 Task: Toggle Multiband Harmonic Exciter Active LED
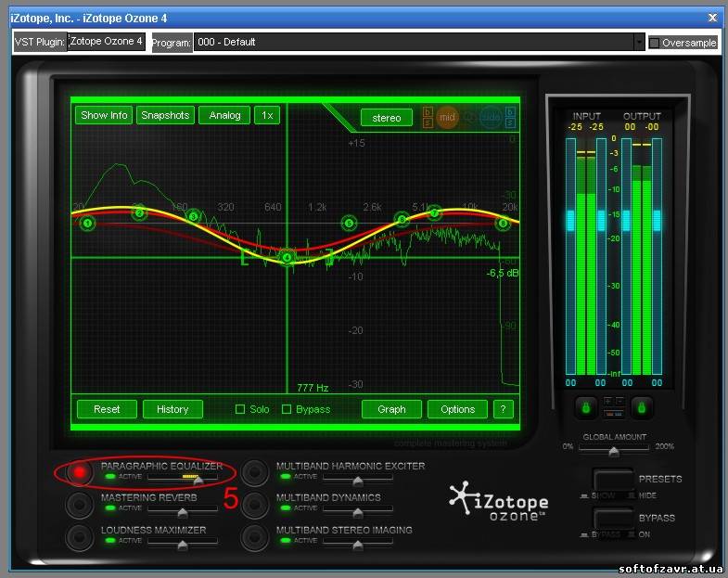(x=286, y=476)
